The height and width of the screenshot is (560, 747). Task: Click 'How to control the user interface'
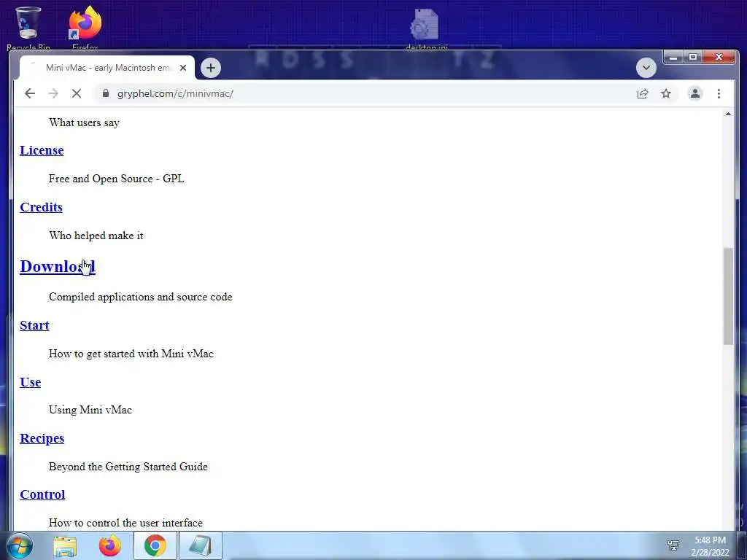[x=125, y=522]
